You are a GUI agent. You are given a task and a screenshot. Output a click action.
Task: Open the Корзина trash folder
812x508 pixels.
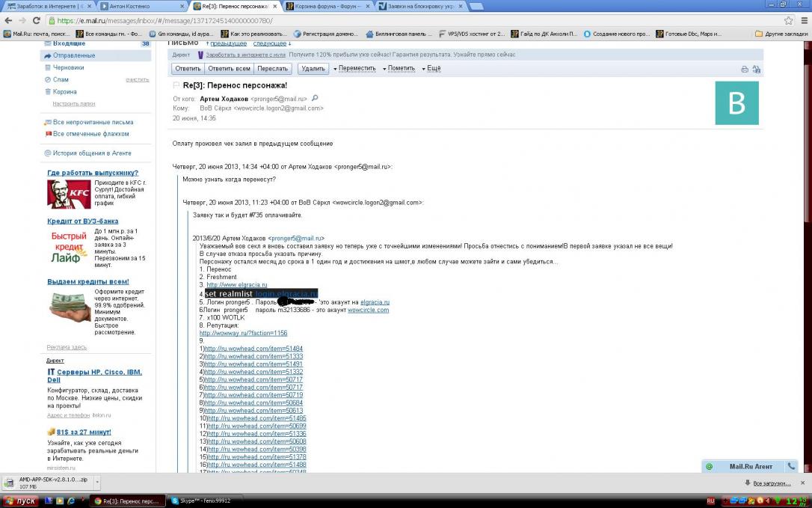click(64, 91)
